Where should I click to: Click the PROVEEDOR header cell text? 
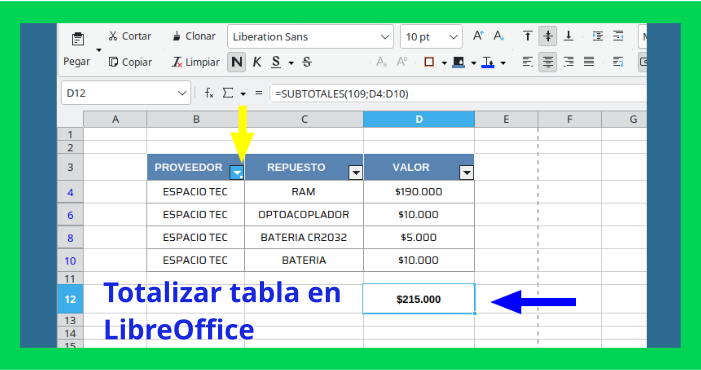click(188, 168)
